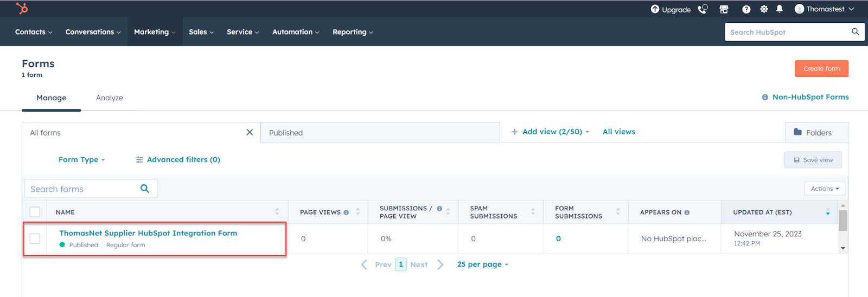868x297 pixels.
Task: Click the Upgrade button
Action: tap(671, 9)
